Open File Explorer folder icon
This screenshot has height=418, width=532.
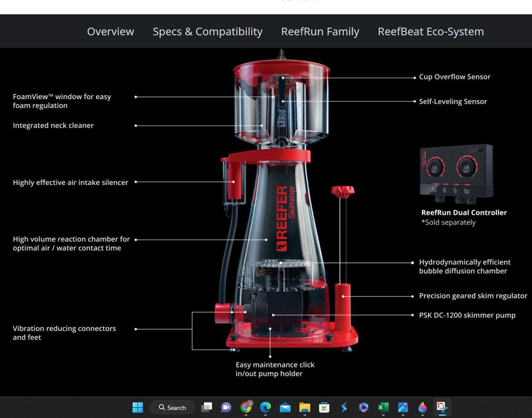click(305, 407)
